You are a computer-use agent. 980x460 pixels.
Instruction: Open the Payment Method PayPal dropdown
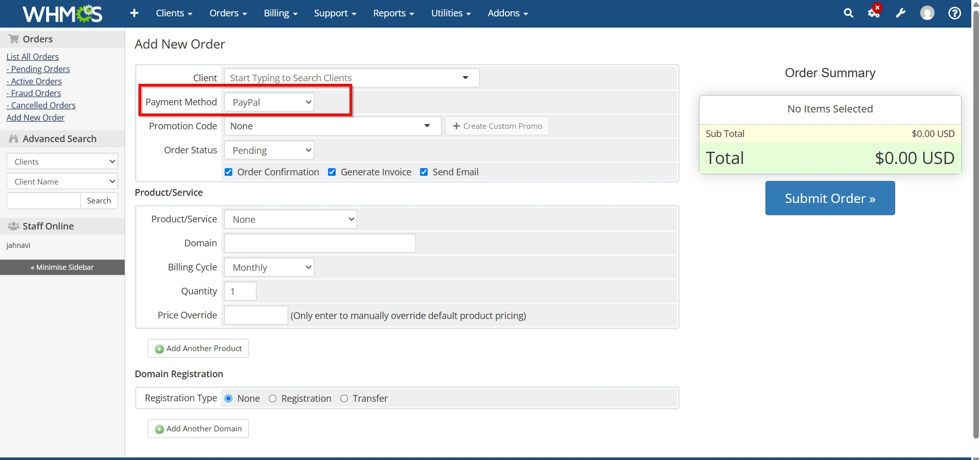pyautogui.click(x=269, y=102)
